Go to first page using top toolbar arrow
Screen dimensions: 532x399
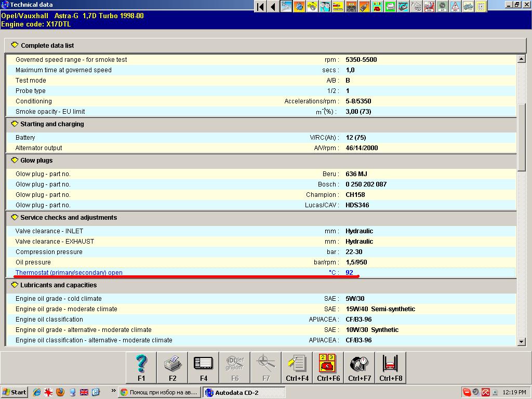[x=261, y=6]
